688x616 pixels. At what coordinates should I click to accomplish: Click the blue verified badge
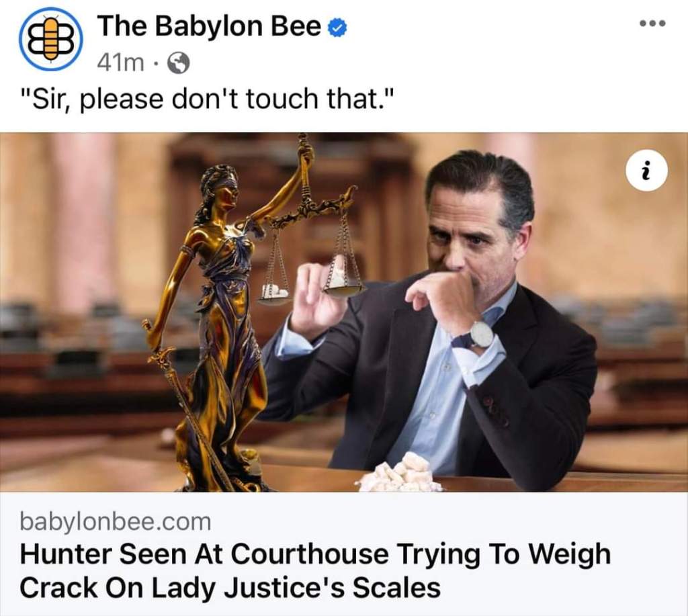click(x=338, y=28)
